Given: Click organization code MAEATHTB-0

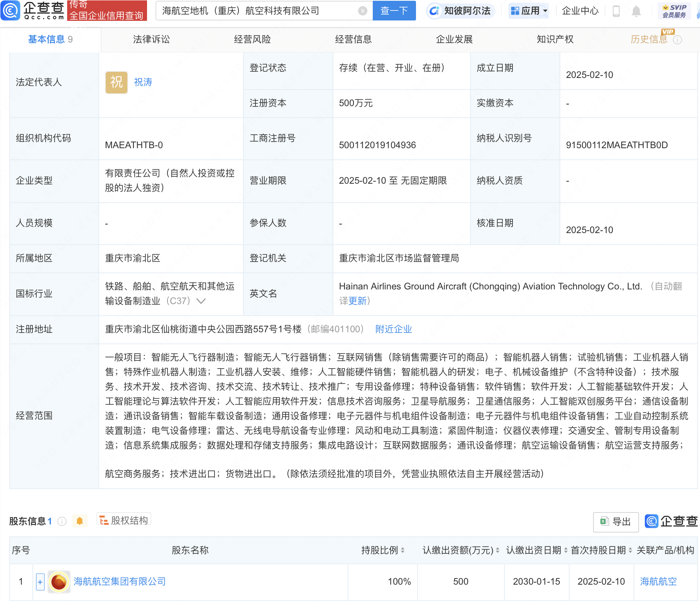Looking at the screenshot, I should (x=134, y=145).
